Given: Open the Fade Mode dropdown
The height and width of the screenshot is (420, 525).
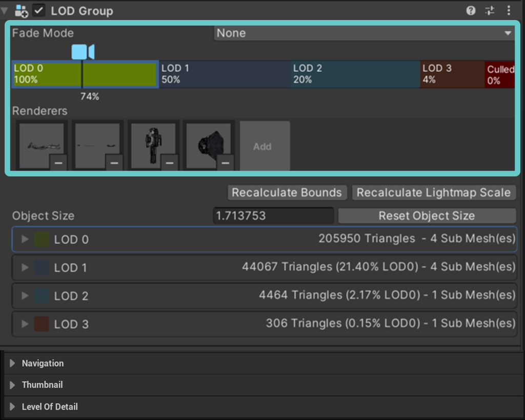Looking at the screenshot, I should 365,33.
